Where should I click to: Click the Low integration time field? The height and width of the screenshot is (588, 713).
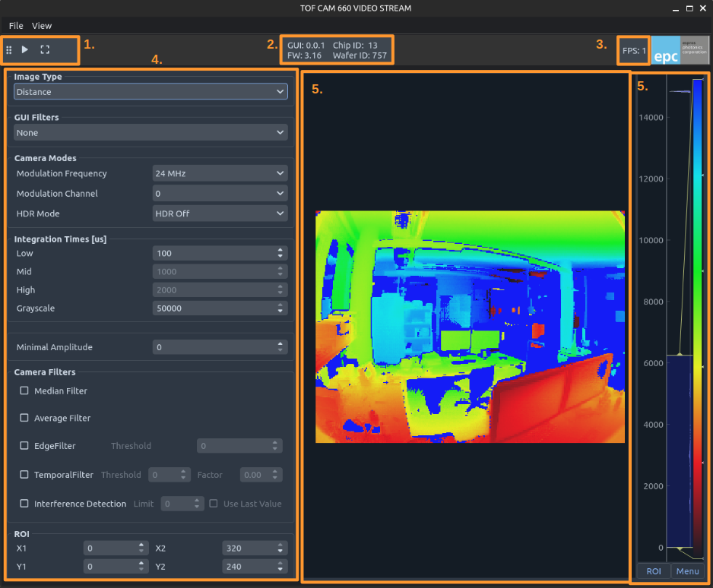click(x=220, y=254)
